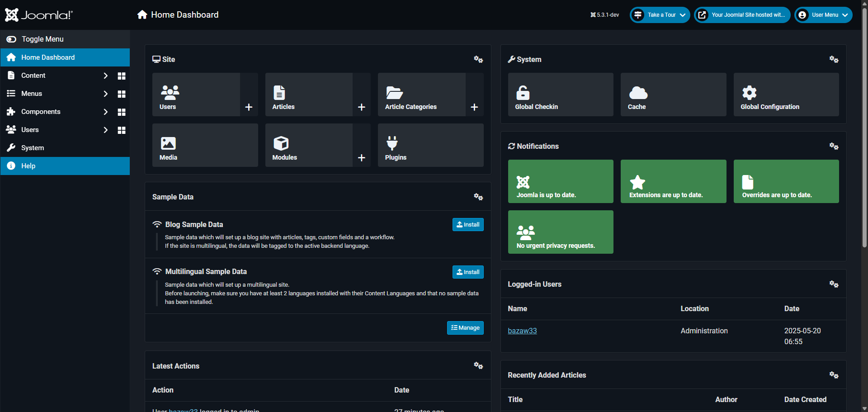Open Help in the sidebar menu

click(x=28, y=166)
